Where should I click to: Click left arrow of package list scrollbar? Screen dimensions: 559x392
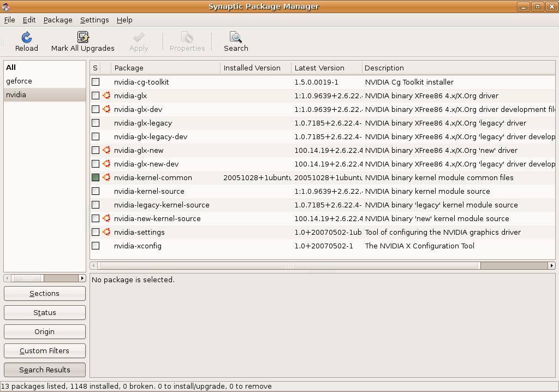tap(93, 265)
